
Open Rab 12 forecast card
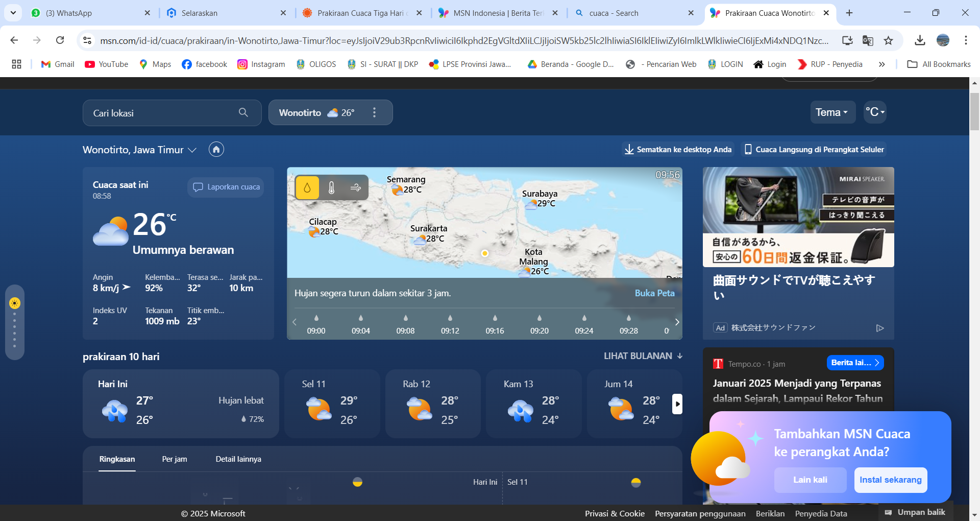pyautogui.click(x=433, y=404)
